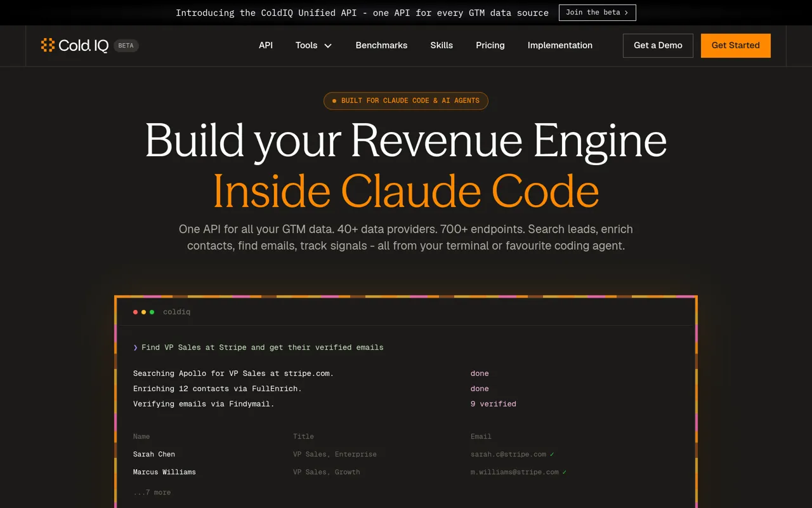Screen dimensions: 812x508
Task: Open the API nav link
Action: 266,45
